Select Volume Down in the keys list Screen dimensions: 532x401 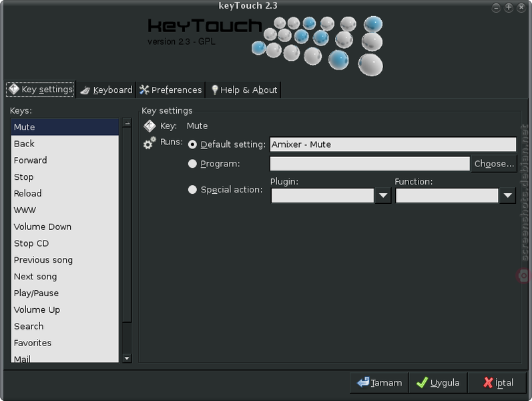[65, 227]
